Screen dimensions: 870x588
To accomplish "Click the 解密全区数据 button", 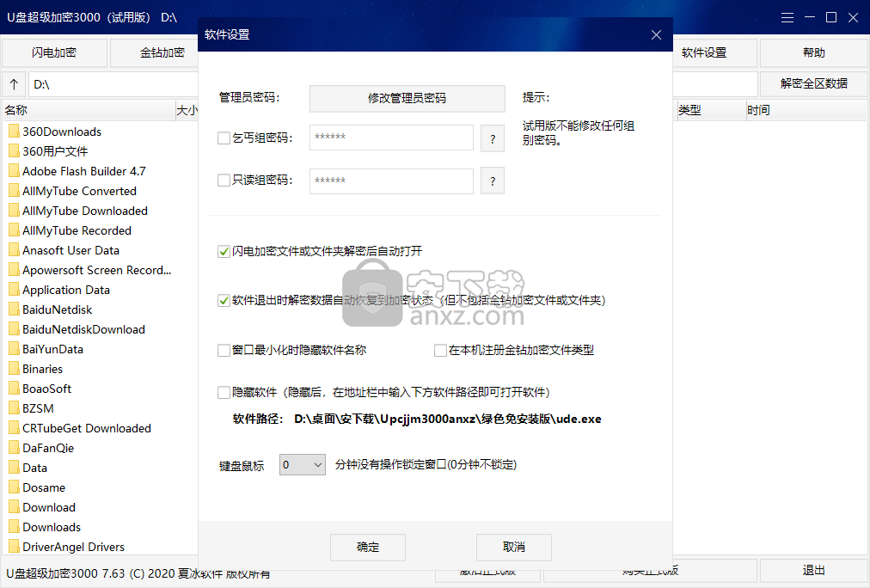I will click(812, 83).
